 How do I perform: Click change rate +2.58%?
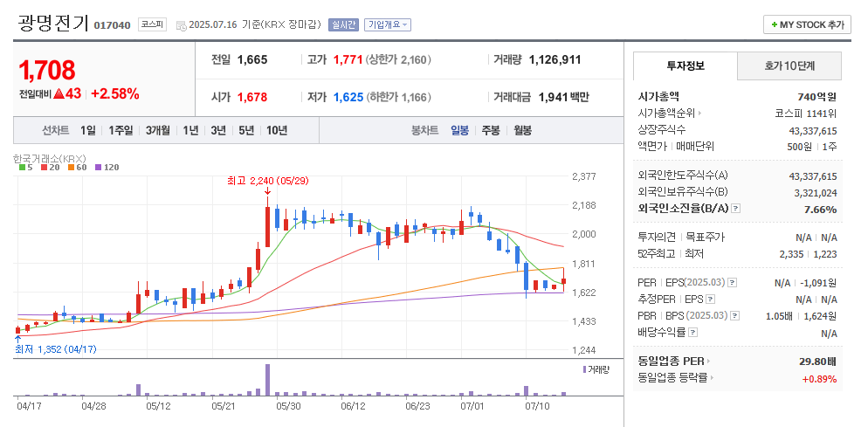115,93
